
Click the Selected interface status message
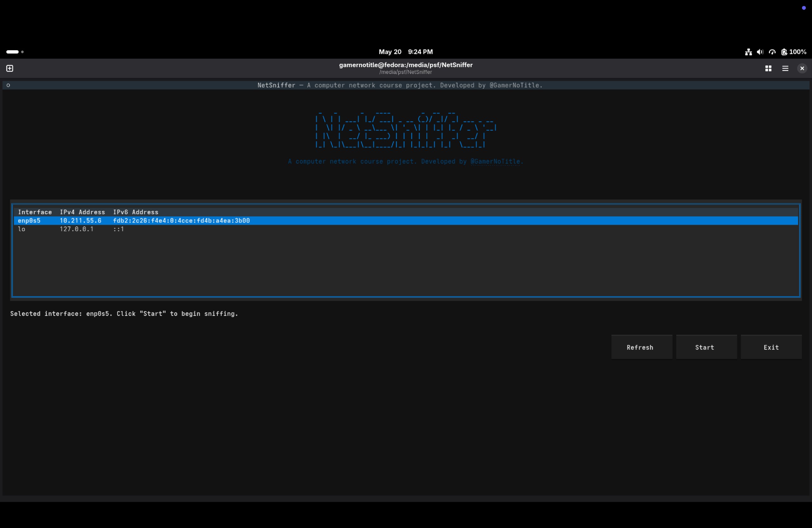(x=124, y=314)
